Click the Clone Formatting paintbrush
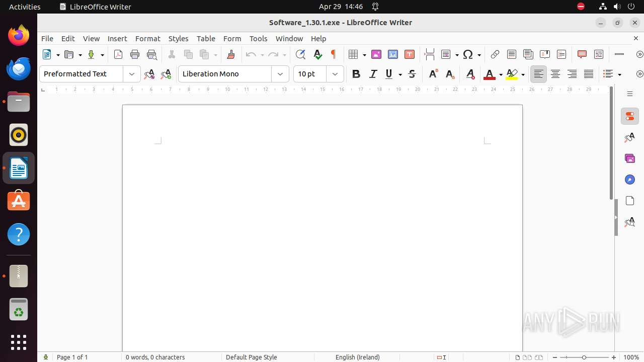This screenshot has height=362, width=644. coord(231,54)
